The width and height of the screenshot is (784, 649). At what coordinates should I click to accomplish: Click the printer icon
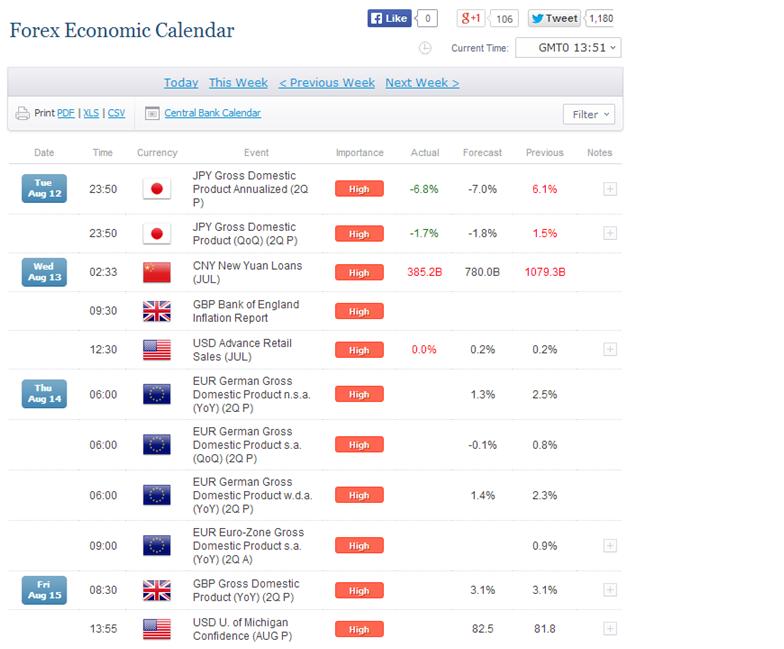tap(24, 114)
